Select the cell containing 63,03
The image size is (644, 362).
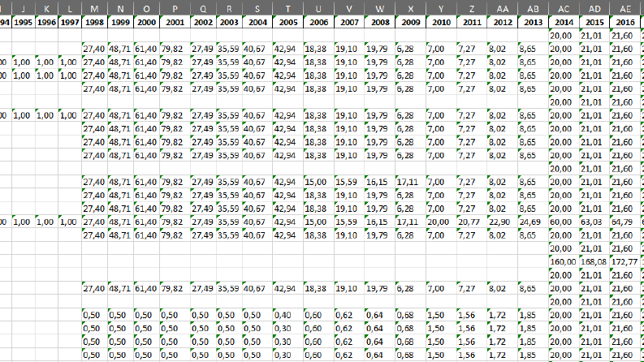594,222
